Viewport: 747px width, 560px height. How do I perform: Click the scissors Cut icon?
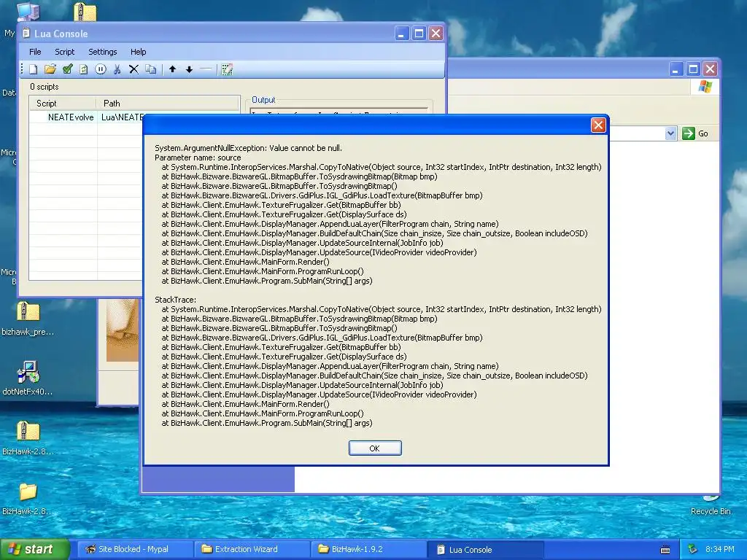click(117, 69)
